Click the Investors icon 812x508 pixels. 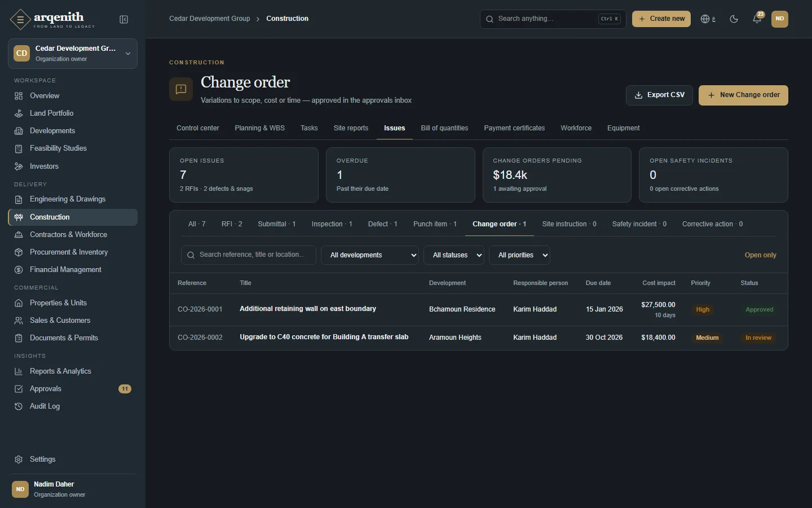tap(19, 167)
